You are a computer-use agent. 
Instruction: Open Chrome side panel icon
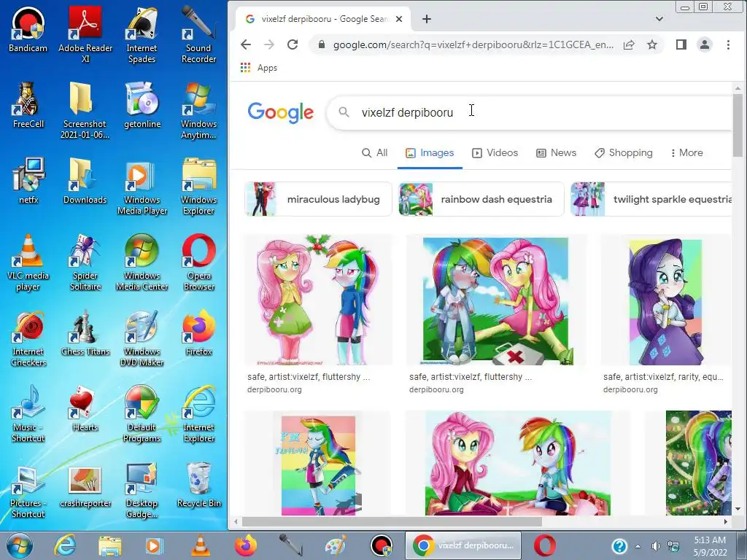[681, 44]
